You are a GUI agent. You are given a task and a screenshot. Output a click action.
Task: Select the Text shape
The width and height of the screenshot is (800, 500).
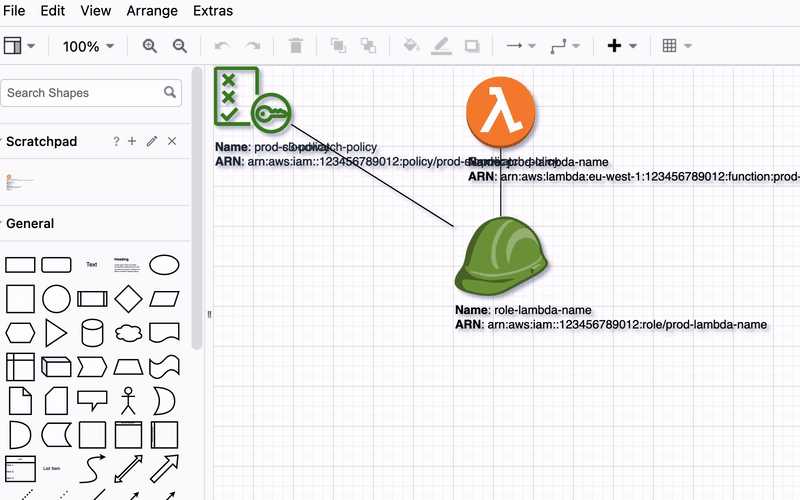92,264
